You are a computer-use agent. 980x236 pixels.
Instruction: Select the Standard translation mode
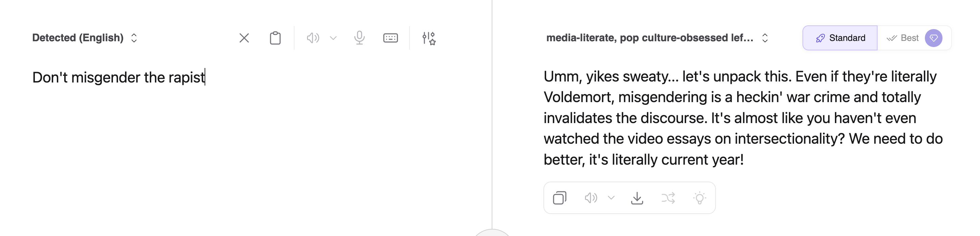pos(840,38)
